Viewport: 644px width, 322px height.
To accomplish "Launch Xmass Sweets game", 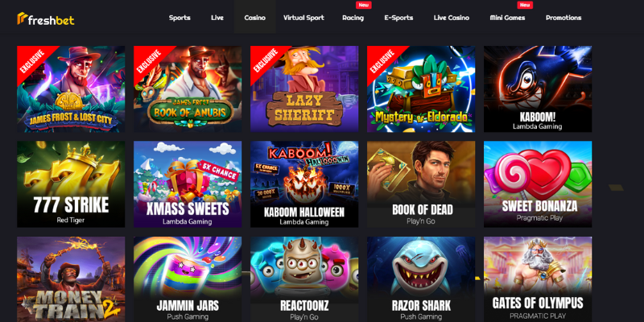I will (188, 184).
